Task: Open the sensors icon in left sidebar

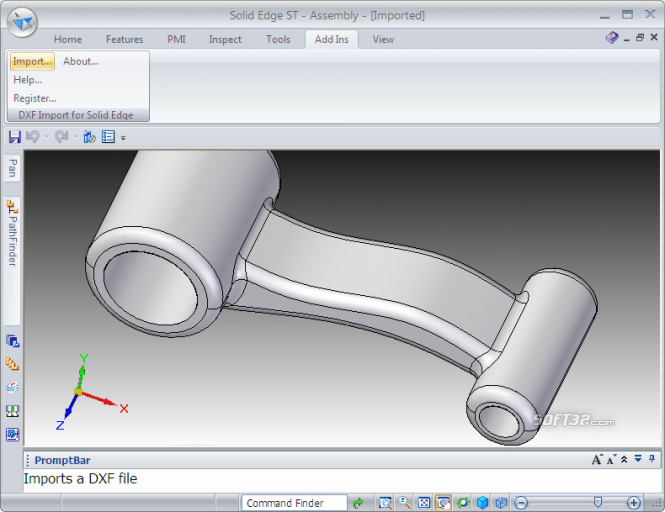Action: click(13, 411)
